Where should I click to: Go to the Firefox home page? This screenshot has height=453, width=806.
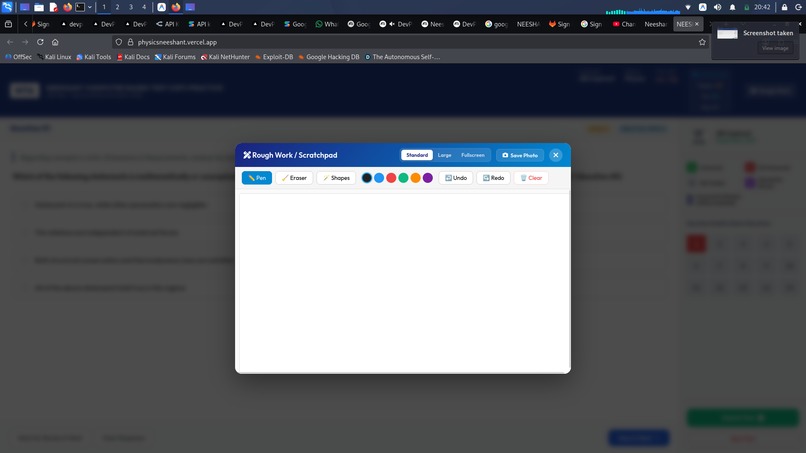(55, 42)
